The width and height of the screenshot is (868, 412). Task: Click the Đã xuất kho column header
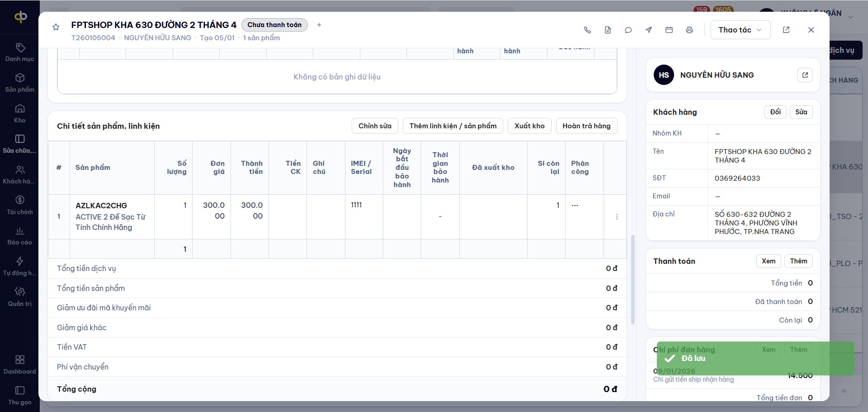point(493,168)
